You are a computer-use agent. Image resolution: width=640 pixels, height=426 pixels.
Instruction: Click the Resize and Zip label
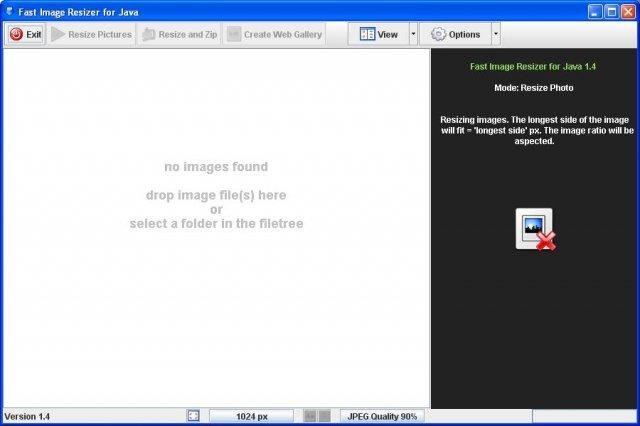(188, 35)
